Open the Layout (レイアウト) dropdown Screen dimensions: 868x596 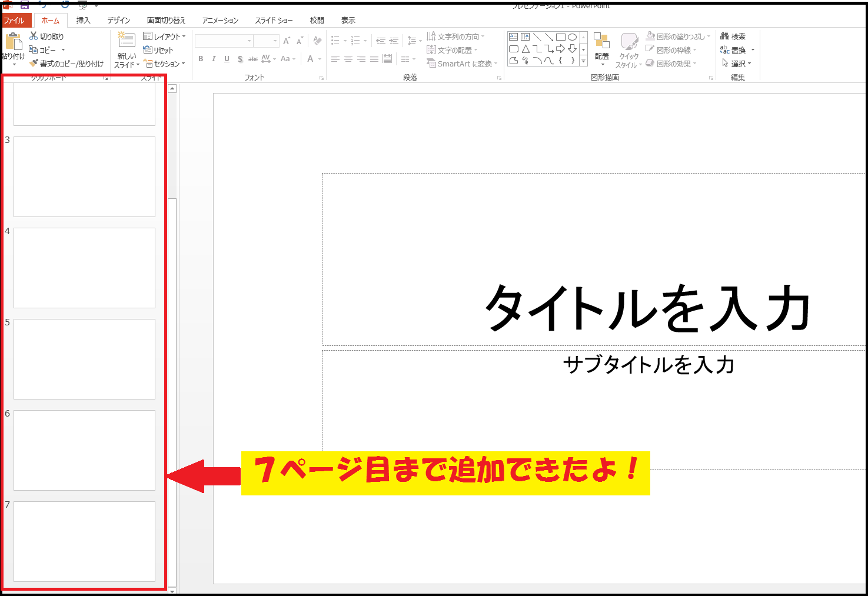pos(164,36)
